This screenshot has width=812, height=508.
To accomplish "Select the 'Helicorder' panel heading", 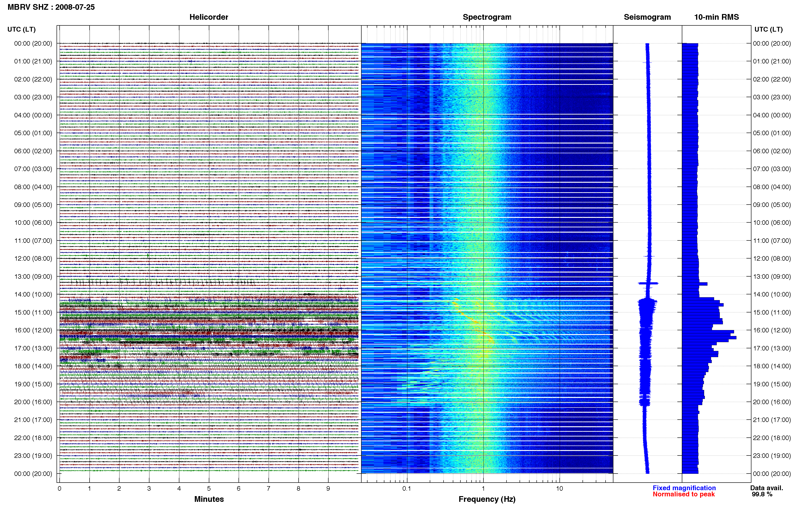I will click(209, 17).
